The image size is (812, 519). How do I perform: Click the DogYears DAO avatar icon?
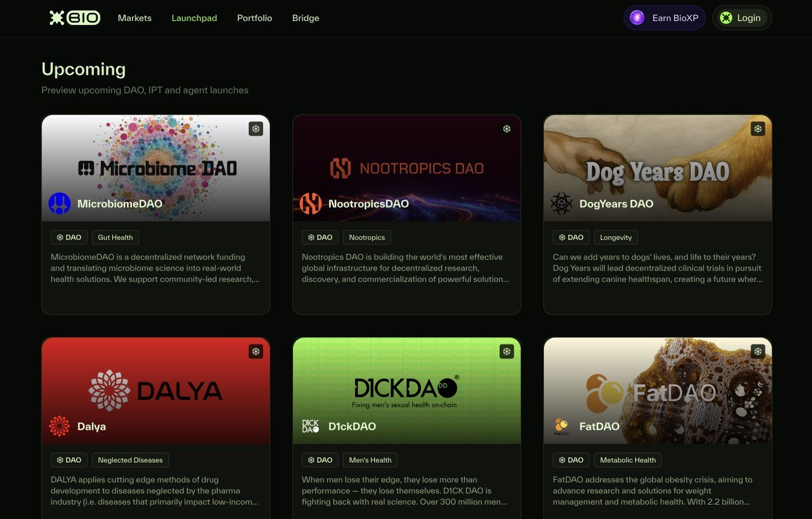click(562, 204)
